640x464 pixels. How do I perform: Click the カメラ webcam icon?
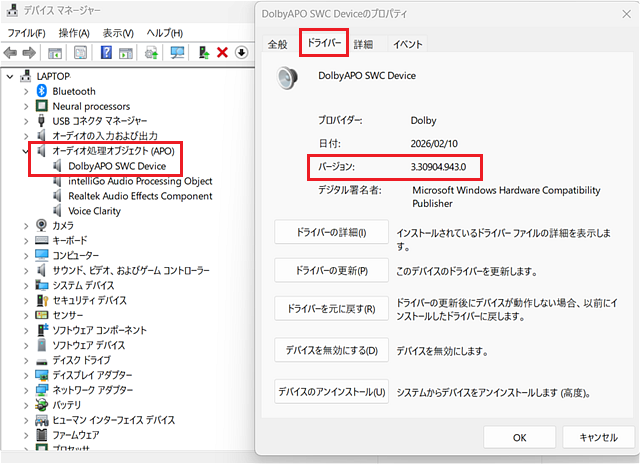point(41,225)
